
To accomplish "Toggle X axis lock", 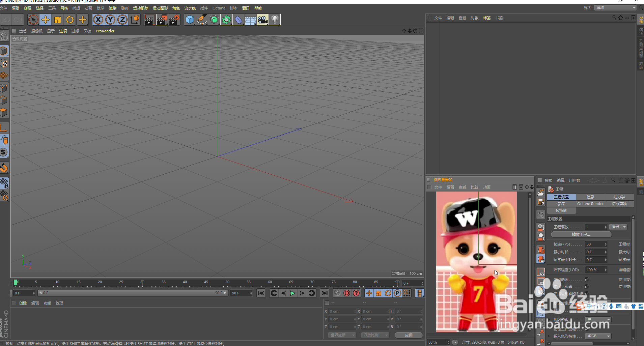I will pyautogui.click(x=98, y=20).
